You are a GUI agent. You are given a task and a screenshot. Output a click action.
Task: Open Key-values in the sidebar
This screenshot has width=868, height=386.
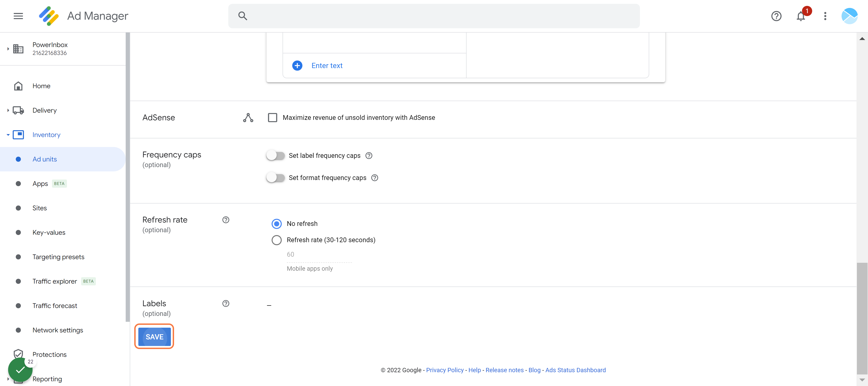(x=49, y=233)
